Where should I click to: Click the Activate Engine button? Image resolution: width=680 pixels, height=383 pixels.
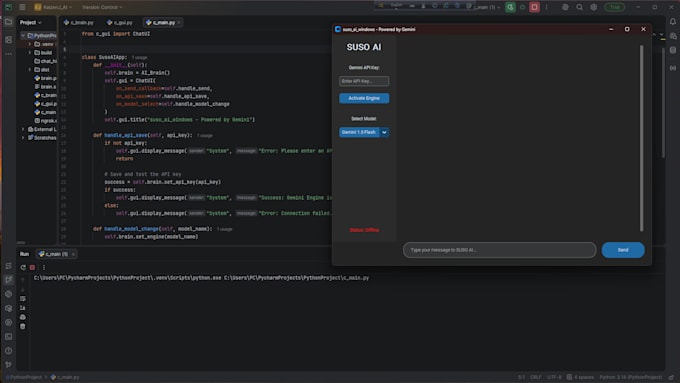click(x=364, y=98)
